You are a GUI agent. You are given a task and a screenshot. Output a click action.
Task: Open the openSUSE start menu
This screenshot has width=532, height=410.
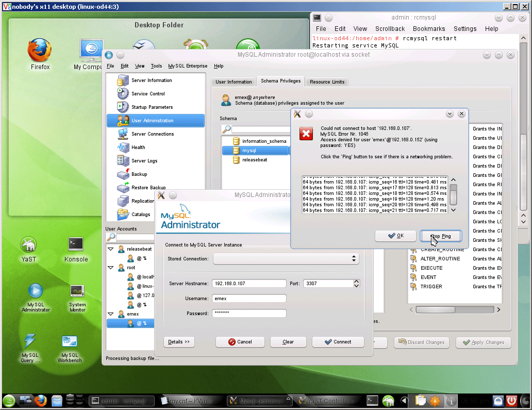pos(9,401)
